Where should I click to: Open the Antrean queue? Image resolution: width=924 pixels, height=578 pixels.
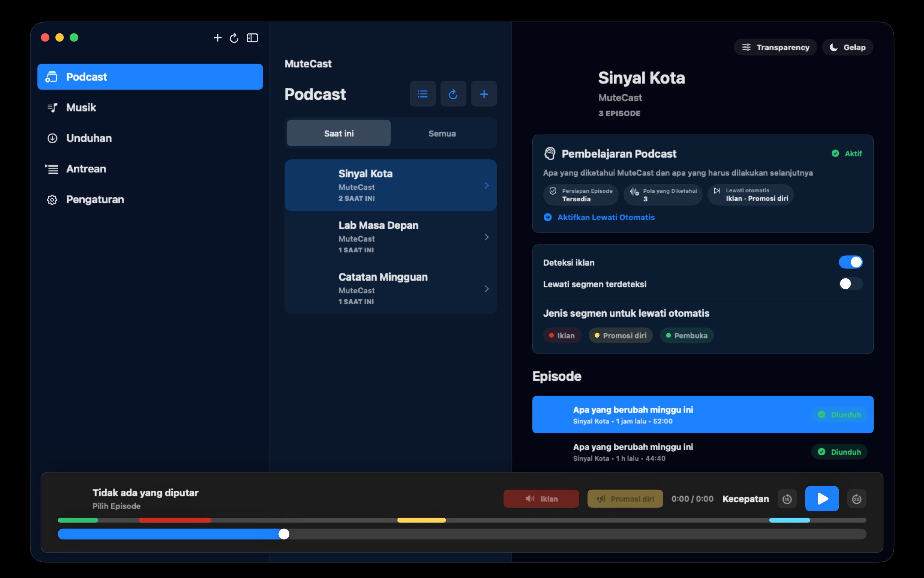(x=150, y=169)
